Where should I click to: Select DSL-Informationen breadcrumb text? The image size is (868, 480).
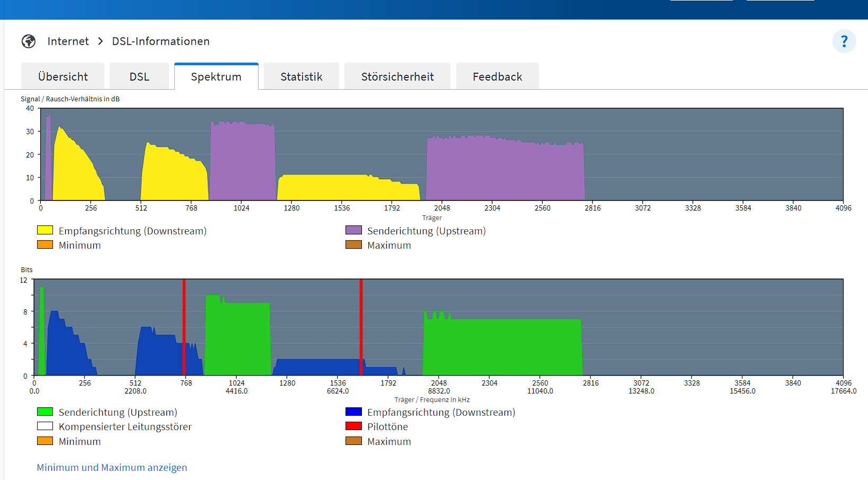click(161, 41)
